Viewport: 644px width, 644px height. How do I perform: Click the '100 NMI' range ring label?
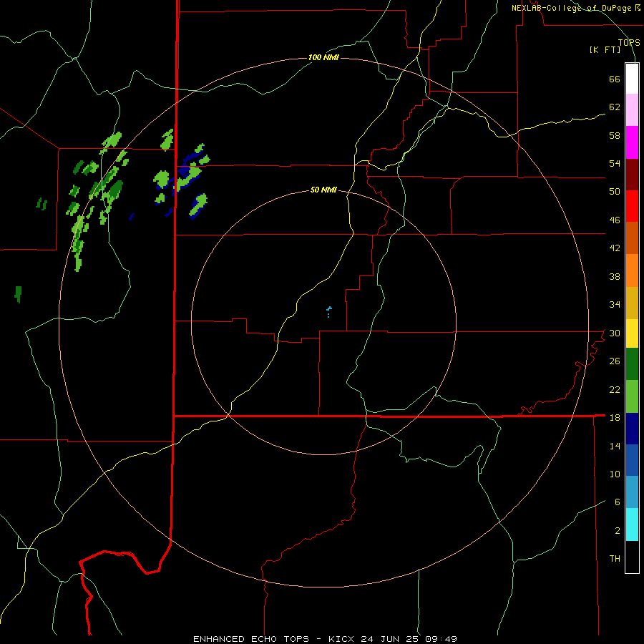pyautogui.click(x=323, y=57)
